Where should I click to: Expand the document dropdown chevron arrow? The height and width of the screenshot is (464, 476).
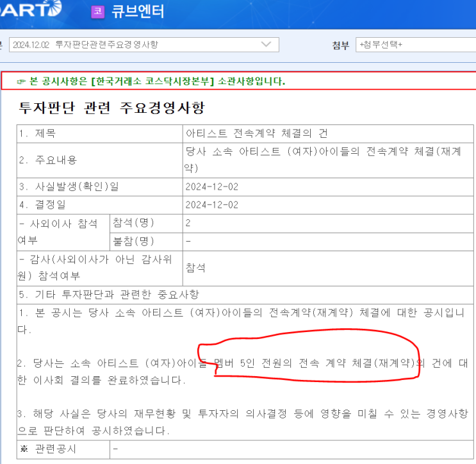[266, 44]
